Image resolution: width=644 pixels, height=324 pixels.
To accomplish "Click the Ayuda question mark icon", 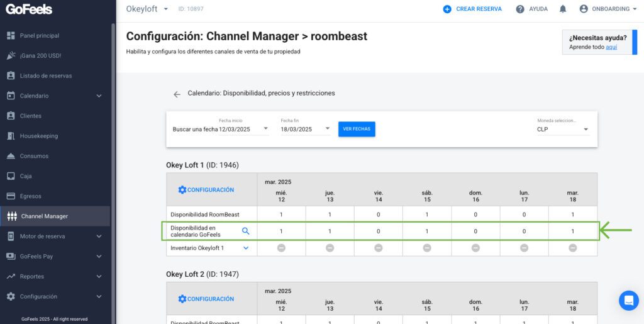I will (x=520, y=9).
